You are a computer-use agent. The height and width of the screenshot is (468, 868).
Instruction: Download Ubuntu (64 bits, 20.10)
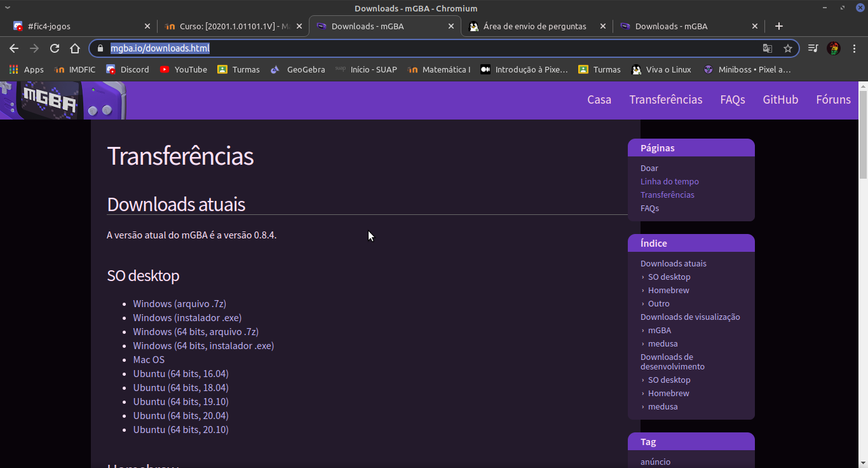click(x=180, y=430)
